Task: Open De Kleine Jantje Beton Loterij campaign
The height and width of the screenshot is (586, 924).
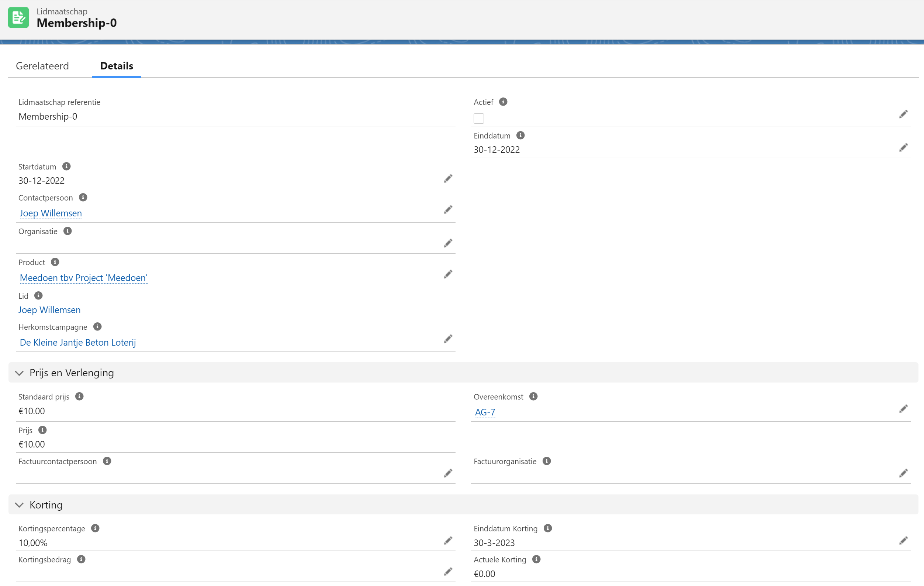Action: click(x=77, y=342)
